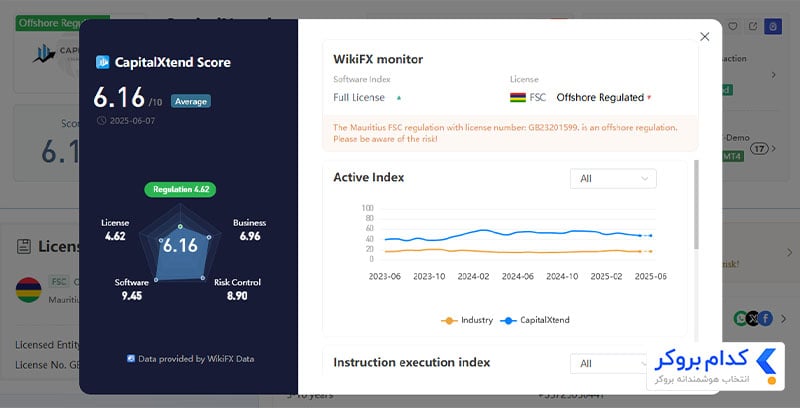Click the FSC tag in background License section

(x=59, y=282)
